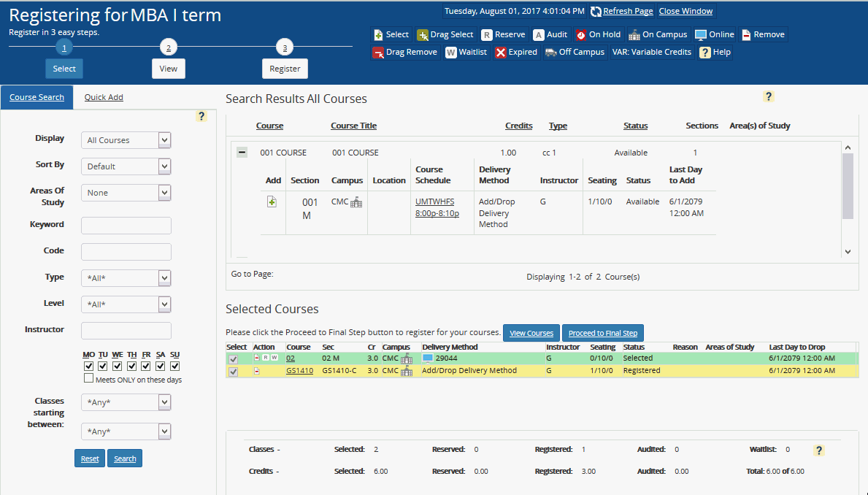868x495 pixels.
Task: Click the Drag Select legend icon
Action: coord(423,35)
